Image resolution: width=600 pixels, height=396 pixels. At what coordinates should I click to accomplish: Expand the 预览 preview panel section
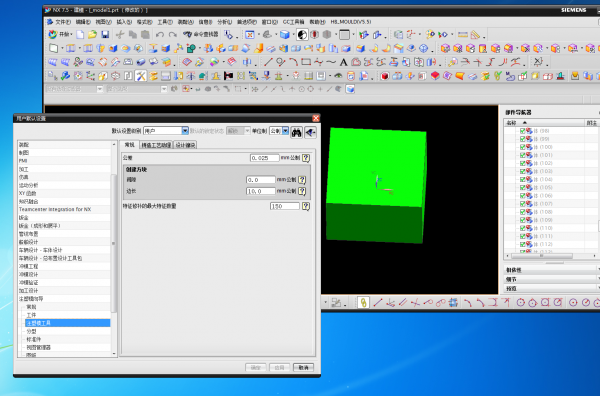click(551, 288)
